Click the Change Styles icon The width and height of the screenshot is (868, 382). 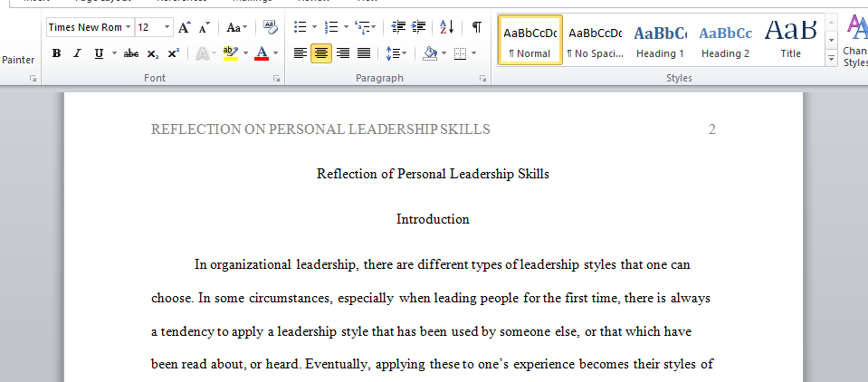coord(856,40)
